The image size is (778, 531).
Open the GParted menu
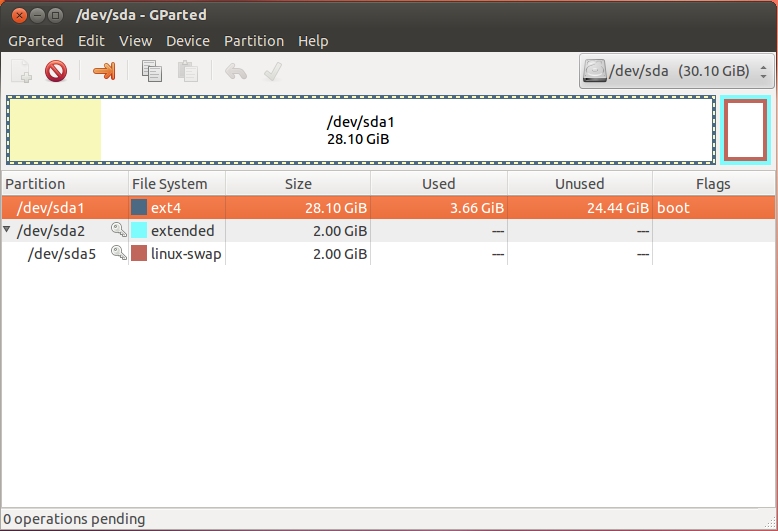point(36,41)
